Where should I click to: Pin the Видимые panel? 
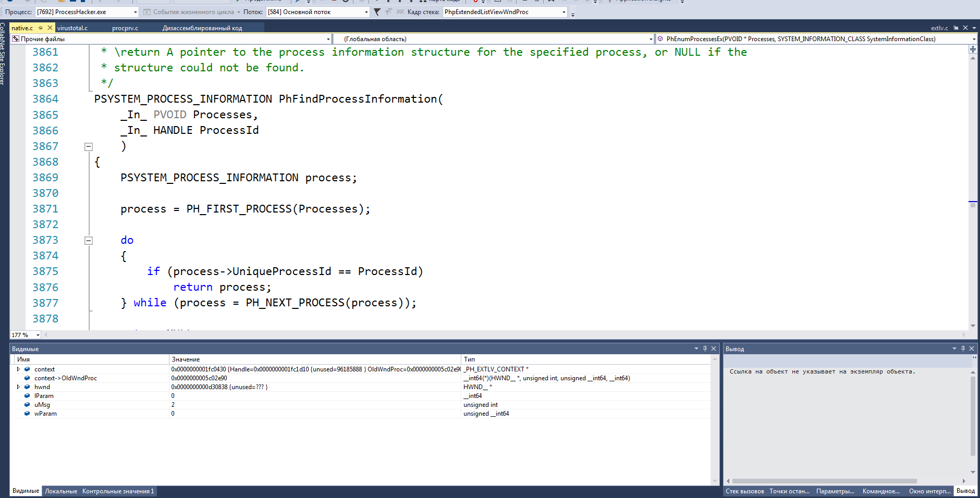[705, 348]
